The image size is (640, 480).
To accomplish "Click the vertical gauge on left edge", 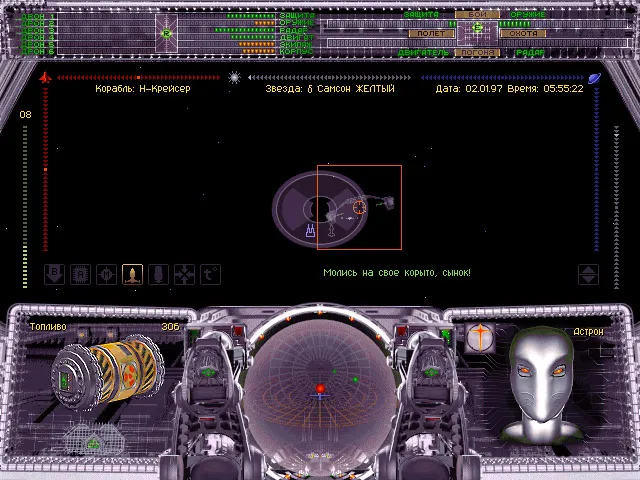I will coord(26,190).
